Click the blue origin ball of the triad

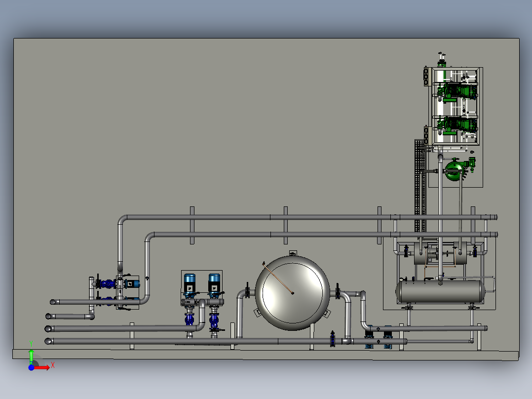tap(31, 367)
